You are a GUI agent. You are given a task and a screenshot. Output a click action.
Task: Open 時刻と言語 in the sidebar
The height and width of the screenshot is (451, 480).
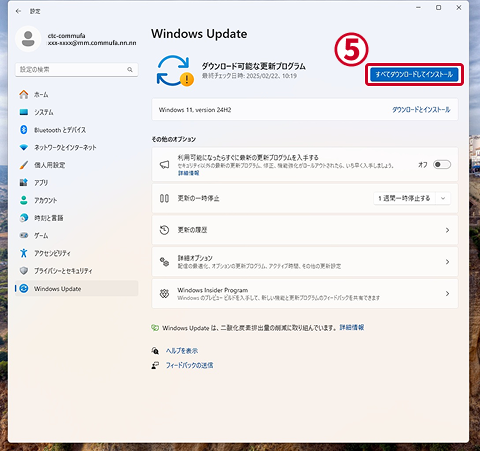[x=76, y=218]
